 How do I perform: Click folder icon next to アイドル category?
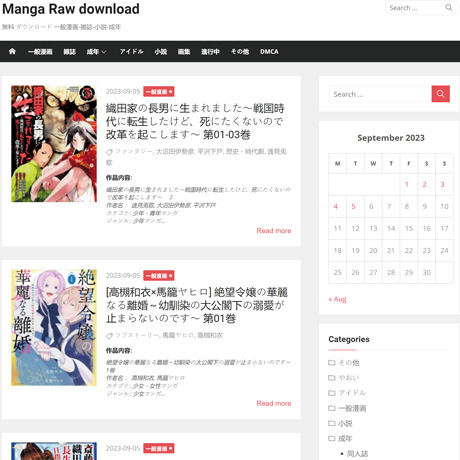(332, 393)
